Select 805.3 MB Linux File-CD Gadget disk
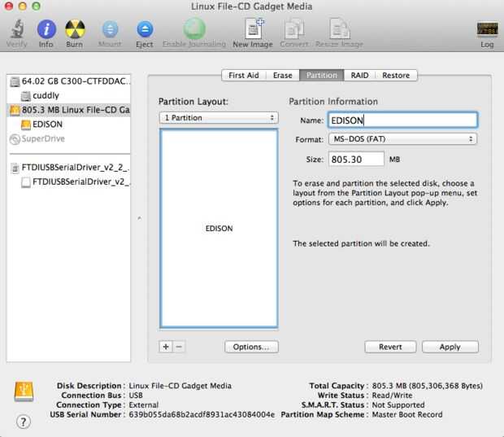Viewport: 504px width, 437px height. click(x=68, y=110)
